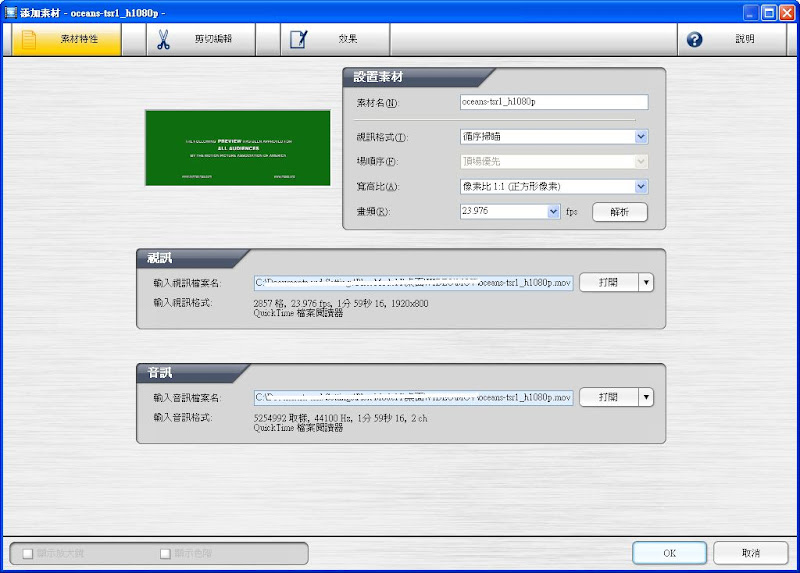Click the title bar application icon
The height and width of the screenshot is (573, 800).
click(10, 12)
